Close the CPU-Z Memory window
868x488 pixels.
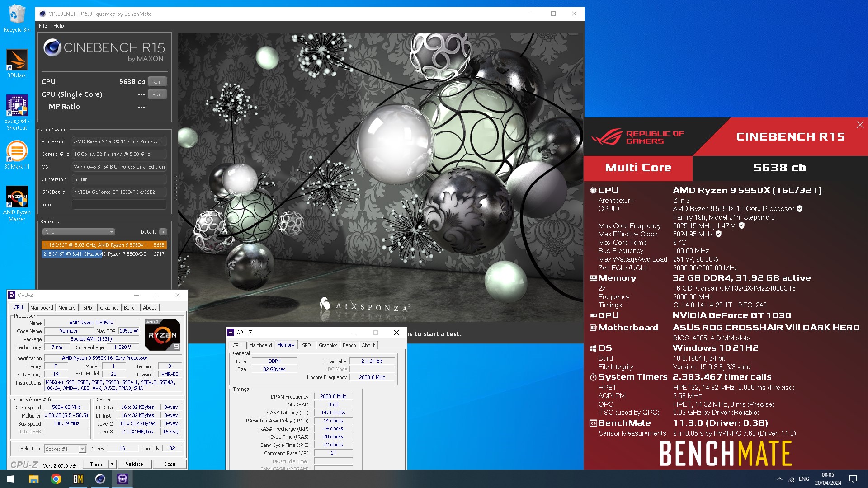pos(396,333)
